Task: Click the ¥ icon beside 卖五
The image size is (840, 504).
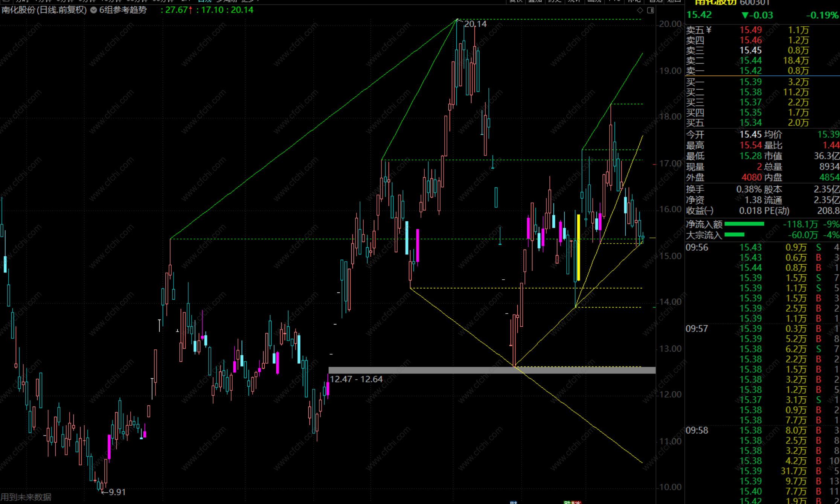Action: [709, 30]
